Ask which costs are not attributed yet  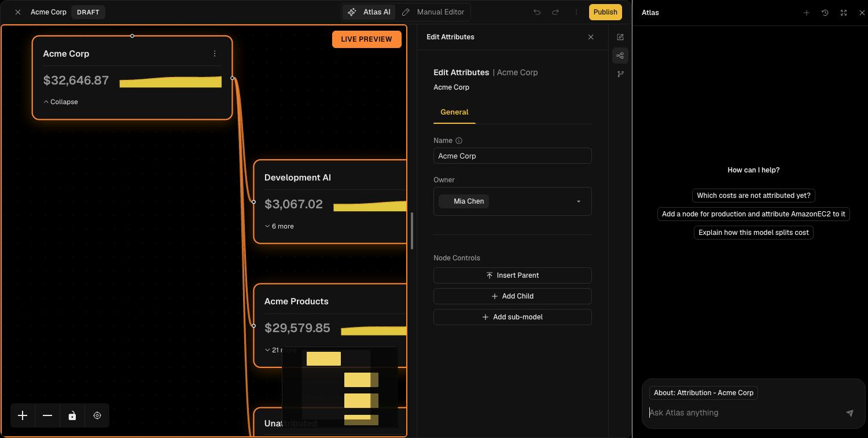coord(753,196)
